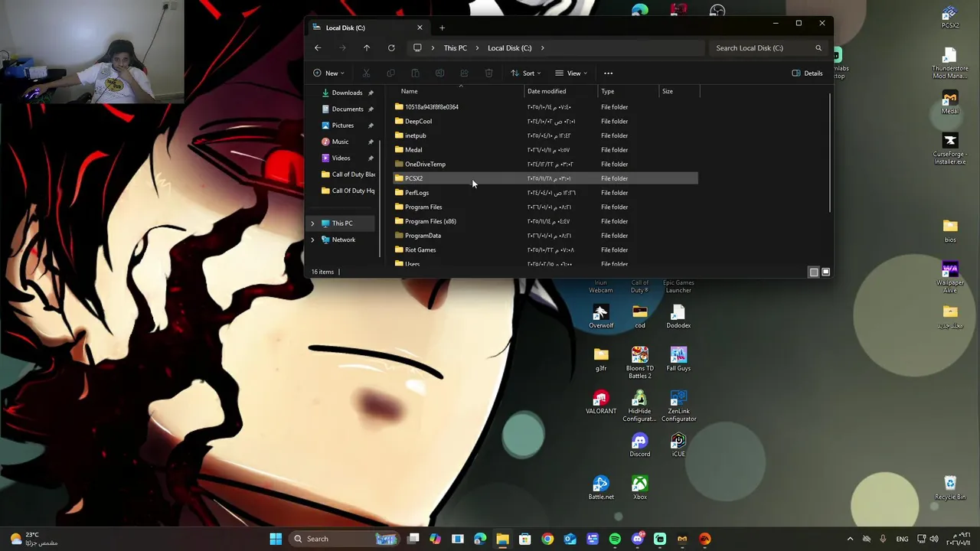The height and width of the screenshot is (551, 980).
Task: Click the search magnifier icon in Explorer
Action: point(818,48)
